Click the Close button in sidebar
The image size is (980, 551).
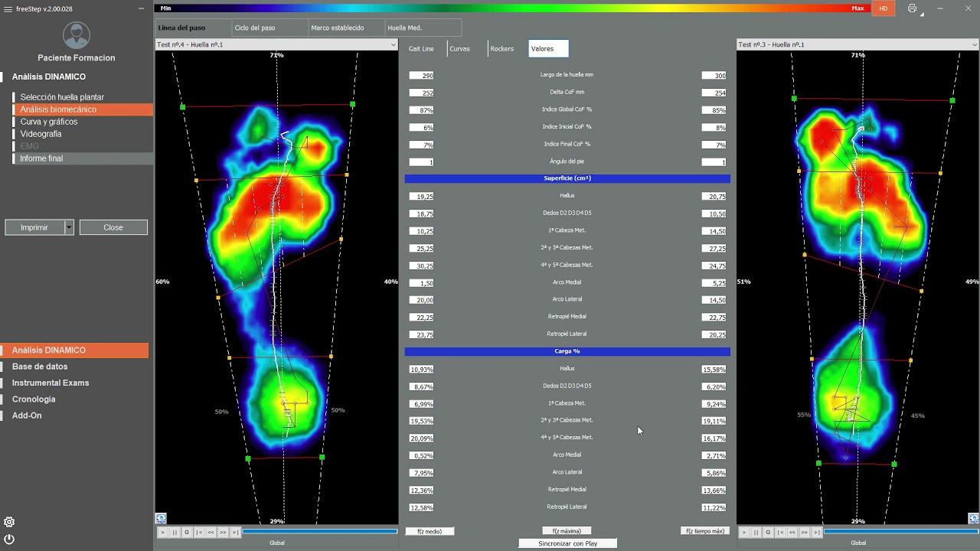point(113,227)
